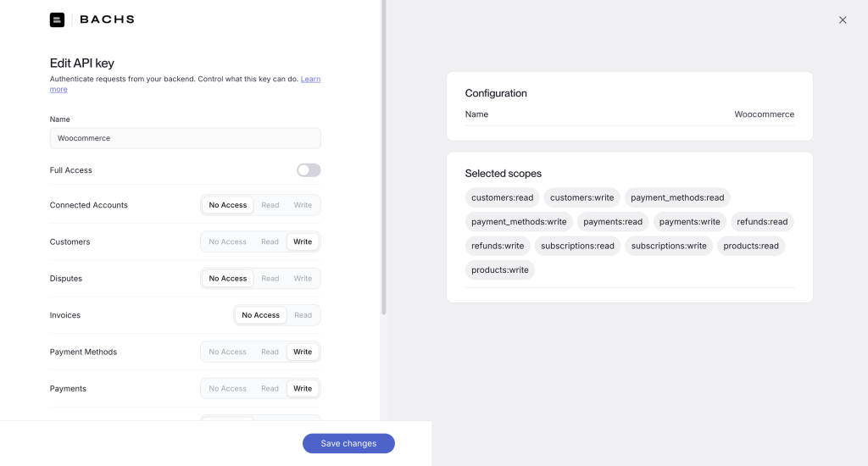Click the Edit API key heading
Screen dimensions: 868x466
(x=82, y=63)
